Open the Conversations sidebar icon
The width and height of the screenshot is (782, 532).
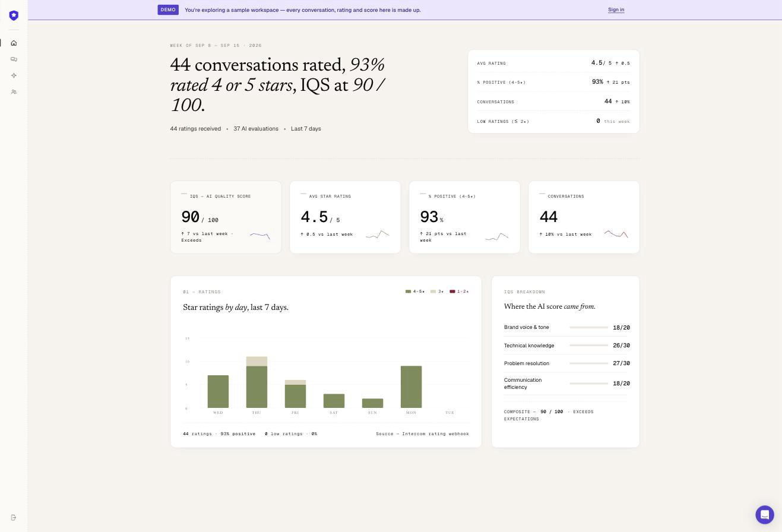[14, 59]
